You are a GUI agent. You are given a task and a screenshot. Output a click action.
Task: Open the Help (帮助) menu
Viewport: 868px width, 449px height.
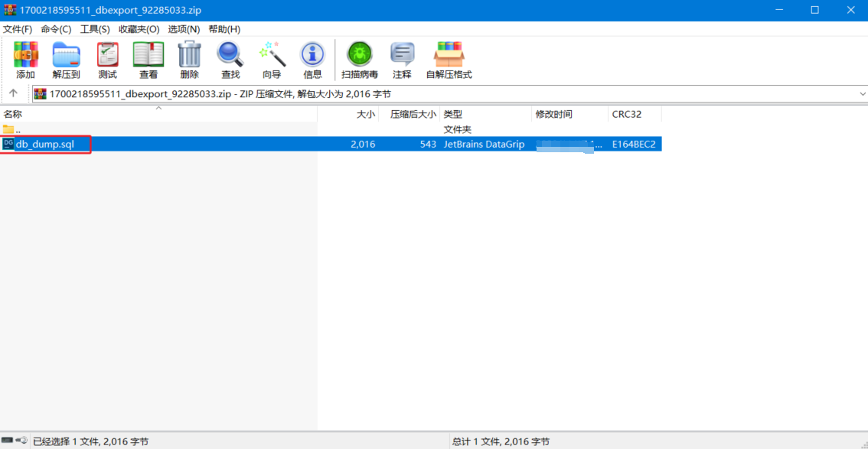click(224, 29)
